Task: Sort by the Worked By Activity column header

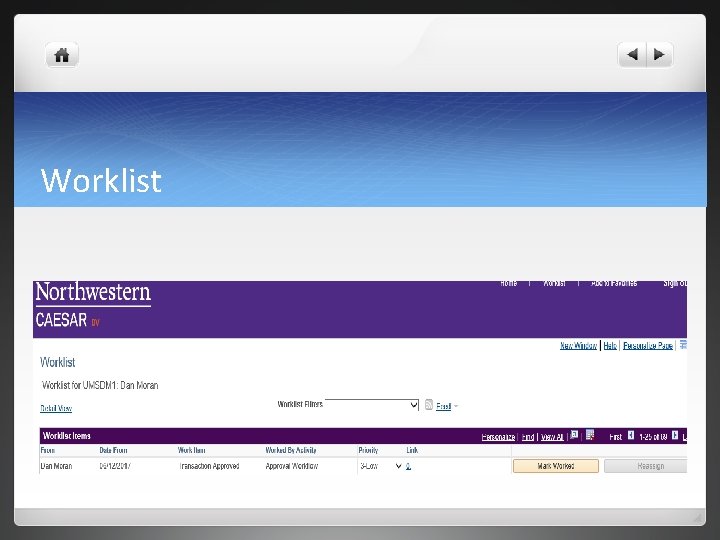Action: 291,450
